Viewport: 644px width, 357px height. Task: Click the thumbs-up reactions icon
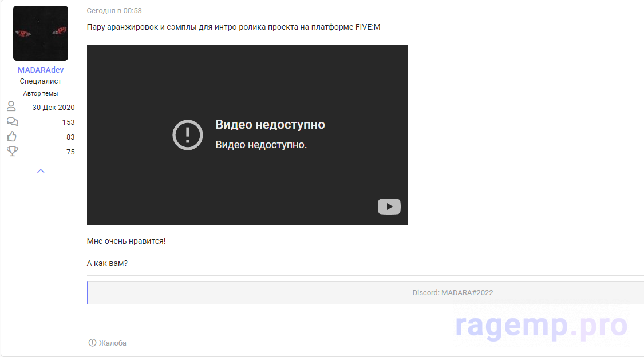pos(12,137)
